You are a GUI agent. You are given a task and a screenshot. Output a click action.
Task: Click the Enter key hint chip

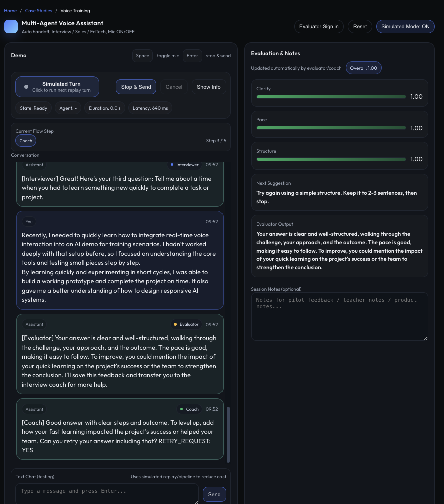pos(192,56)
